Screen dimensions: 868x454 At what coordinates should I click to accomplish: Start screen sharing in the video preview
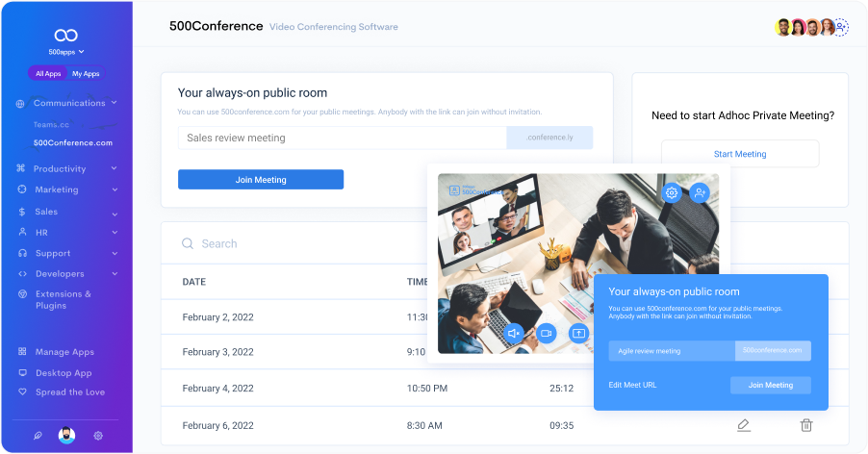578,333
